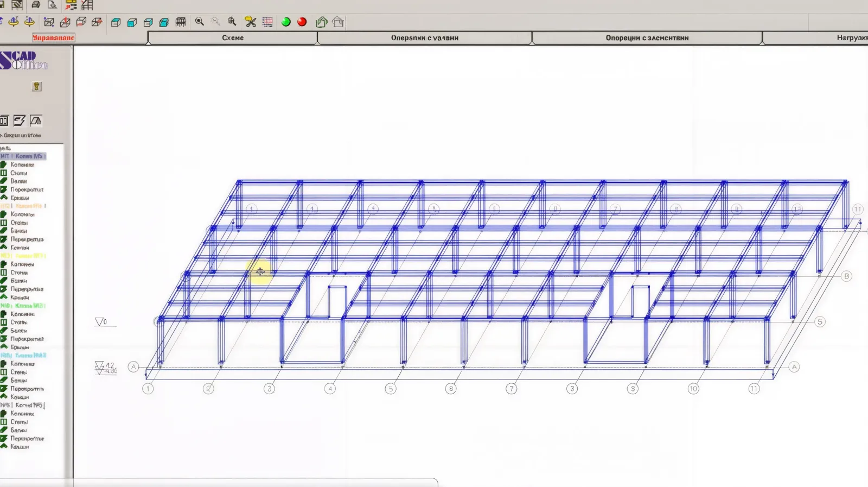This screenshot has height=487, width=868.
Task: Click the green house outline icon
Action: click(321, 22)
